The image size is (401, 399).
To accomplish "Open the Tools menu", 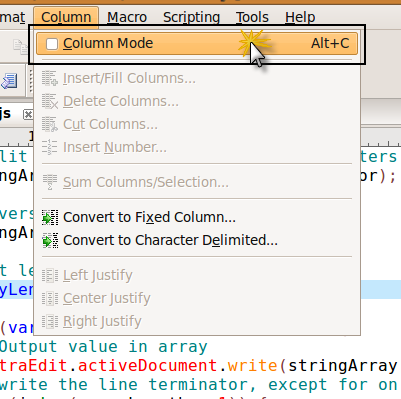I will point(252,17).
